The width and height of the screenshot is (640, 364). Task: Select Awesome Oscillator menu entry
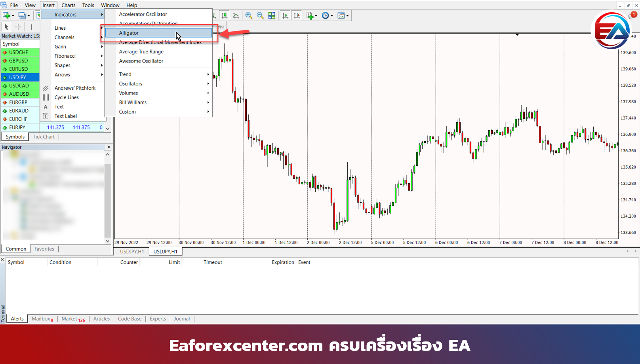pyautogui.click(x=141, y=61)
